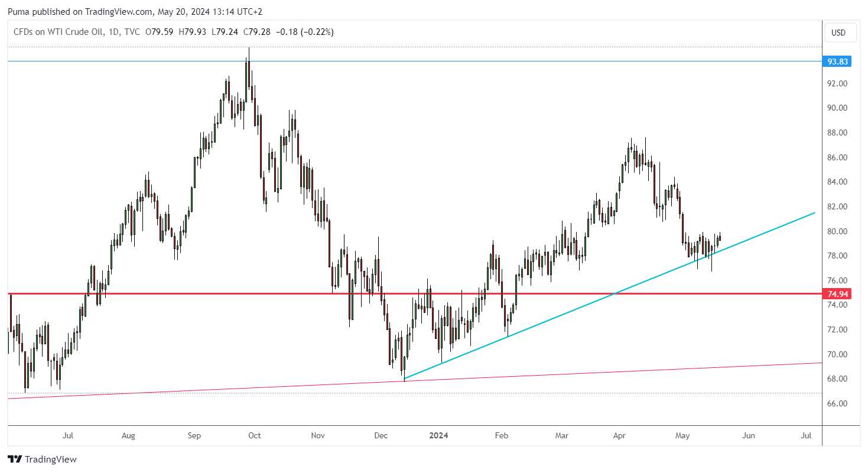Click the Apr label on the time axis

[620, 436]
